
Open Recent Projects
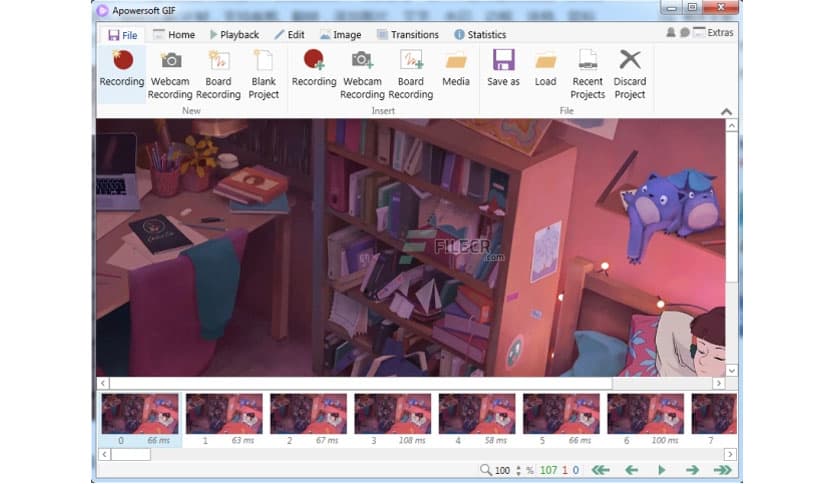pos(588,74)
